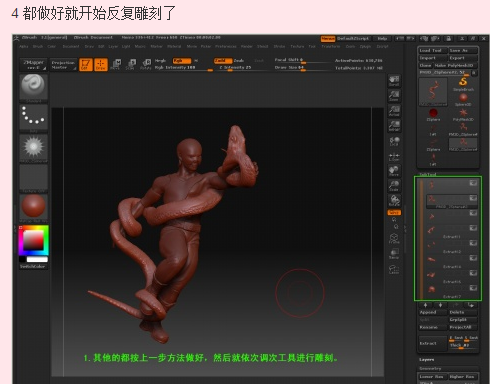
Task: Toggle the Rgb color mode button
Action: [x=182, y=61]
